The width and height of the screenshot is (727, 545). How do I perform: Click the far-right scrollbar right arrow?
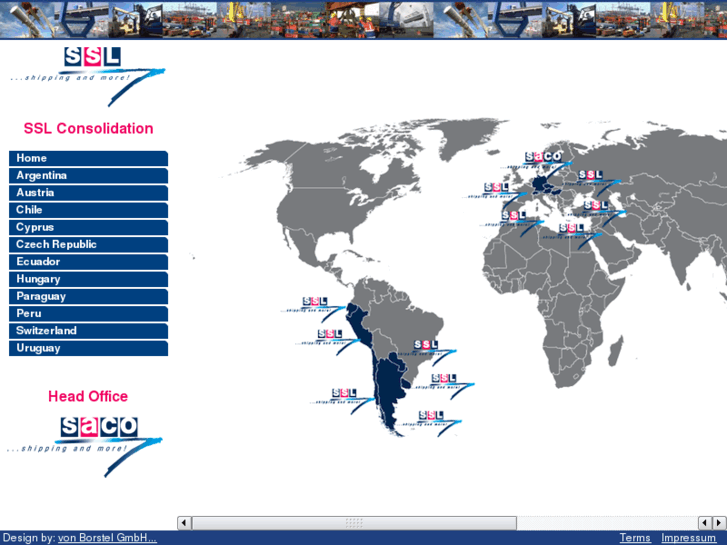(719, 523)
